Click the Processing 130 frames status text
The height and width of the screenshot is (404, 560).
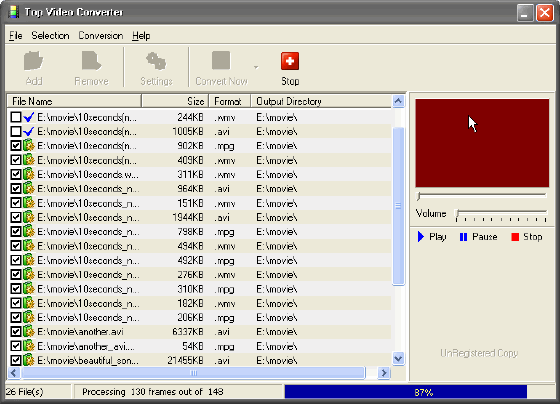153,392
